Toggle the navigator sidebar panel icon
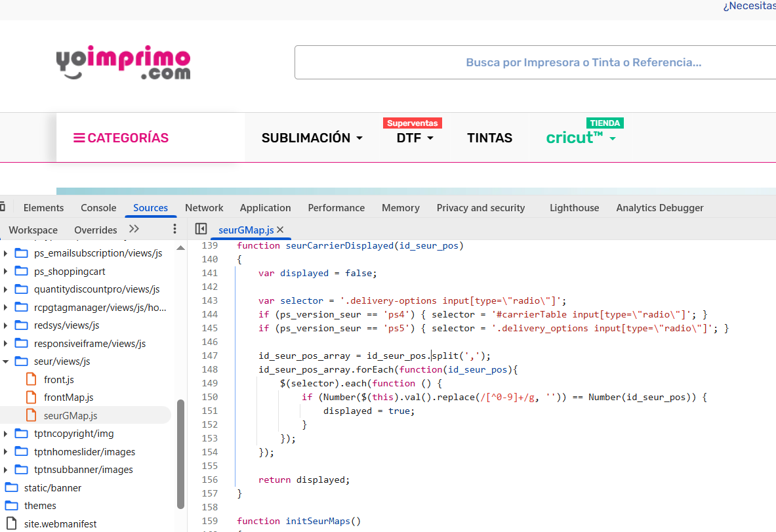Image resolution: width=776 pixels, height=532 pixels. coord(201,229)
